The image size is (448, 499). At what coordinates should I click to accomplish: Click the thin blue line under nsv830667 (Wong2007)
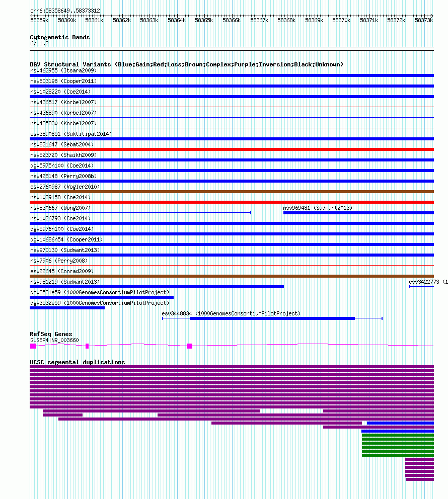[x=140, y=213]
